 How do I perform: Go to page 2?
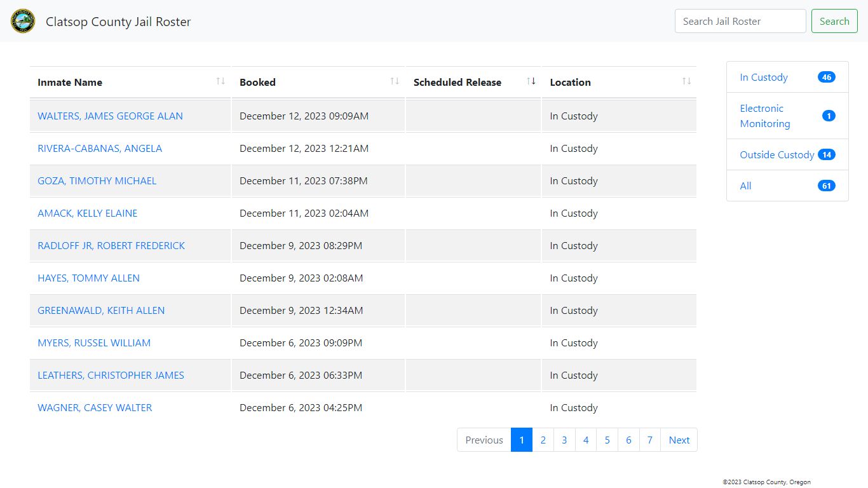pyautogui.click(x=543, y=440)
